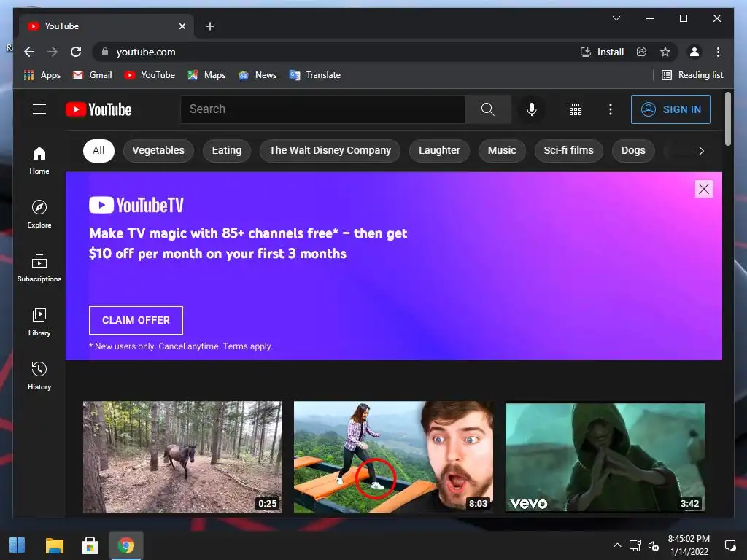Open Gmail bookmark

coord(92,75)
